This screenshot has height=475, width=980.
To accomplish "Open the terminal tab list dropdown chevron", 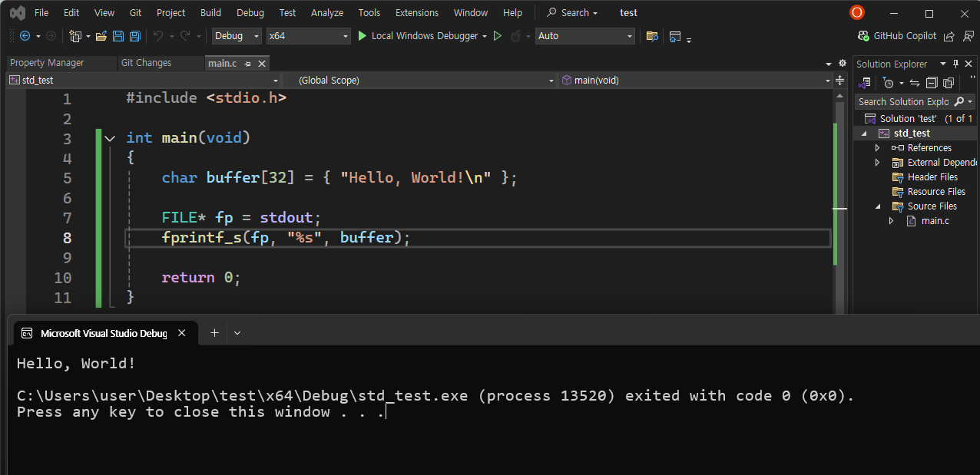I will point(237,333).
